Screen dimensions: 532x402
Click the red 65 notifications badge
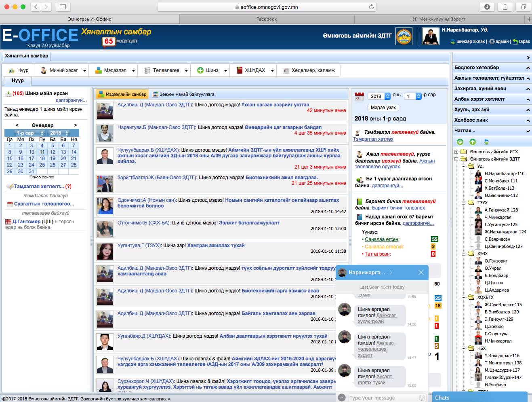pos(108,41)
